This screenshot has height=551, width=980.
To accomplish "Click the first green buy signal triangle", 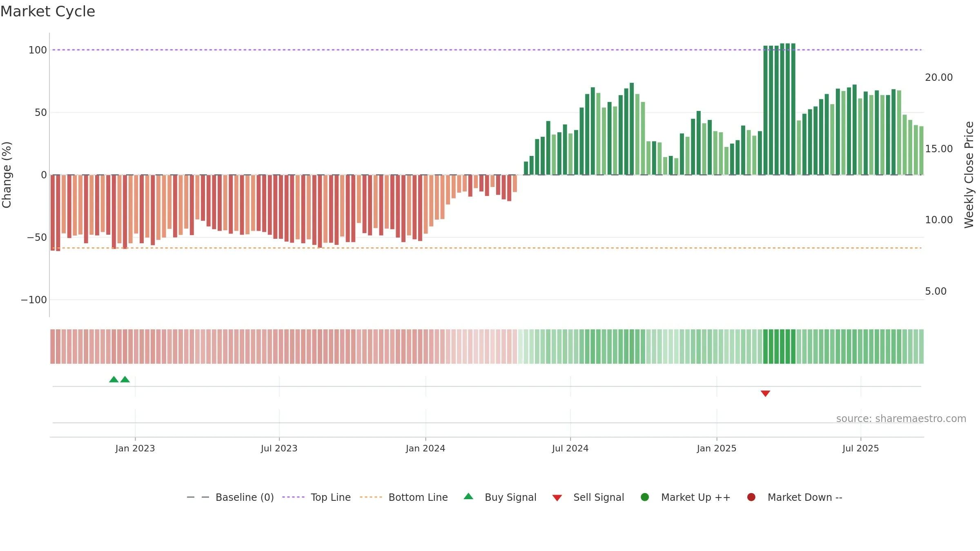I will coord(114,379).
